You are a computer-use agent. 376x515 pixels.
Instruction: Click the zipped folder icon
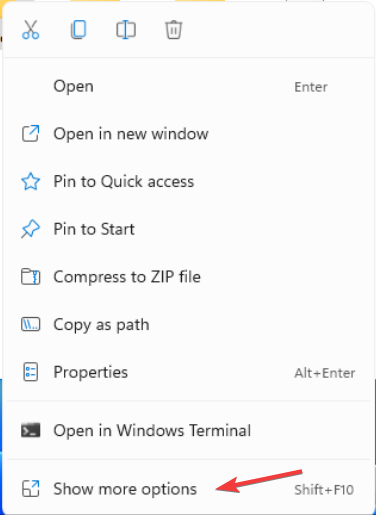pos(31,277)
